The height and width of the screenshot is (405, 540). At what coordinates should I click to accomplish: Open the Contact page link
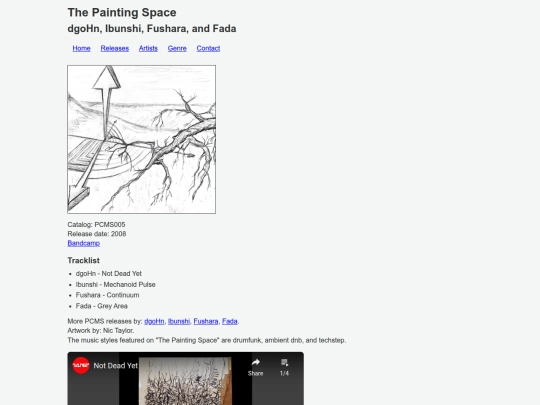point(208,48)
